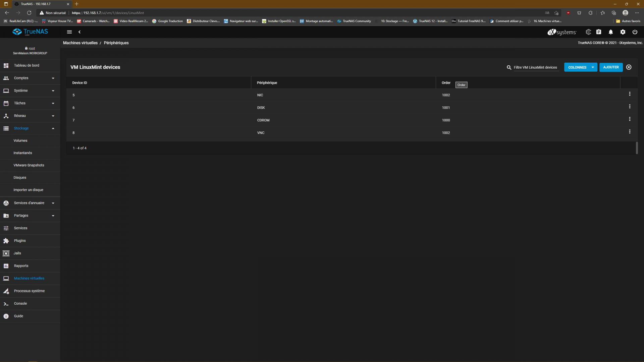Open the browser settings ellipsis menu
Screen dimensions: 644x362
pos(637,13)
